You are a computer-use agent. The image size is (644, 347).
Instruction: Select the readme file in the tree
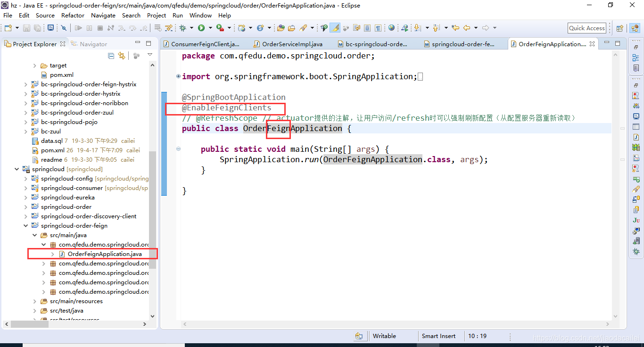[x=51, y=160]
